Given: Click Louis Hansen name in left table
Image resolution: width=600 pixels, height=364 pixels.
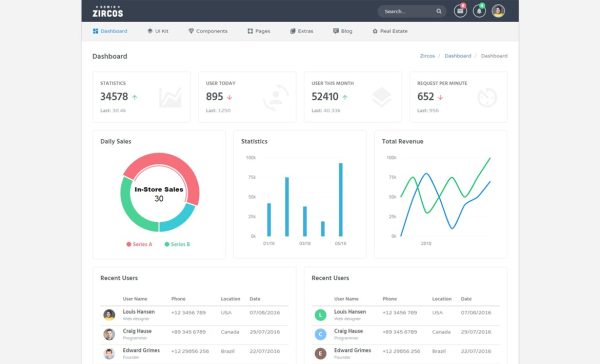Looking at the screenshot, I should point(139,312).
